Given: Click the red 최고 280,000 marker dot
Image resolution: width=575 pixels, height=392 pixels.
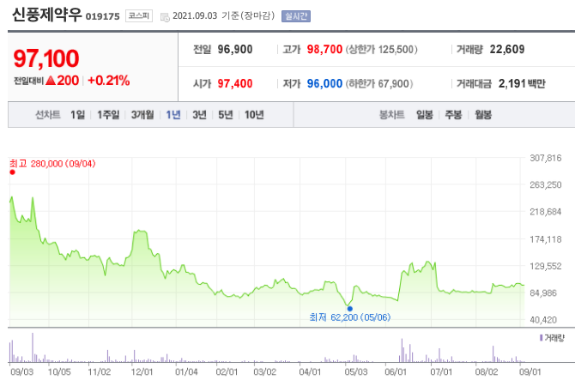Looking at the screenshot, I should click(x=13, y=172).
